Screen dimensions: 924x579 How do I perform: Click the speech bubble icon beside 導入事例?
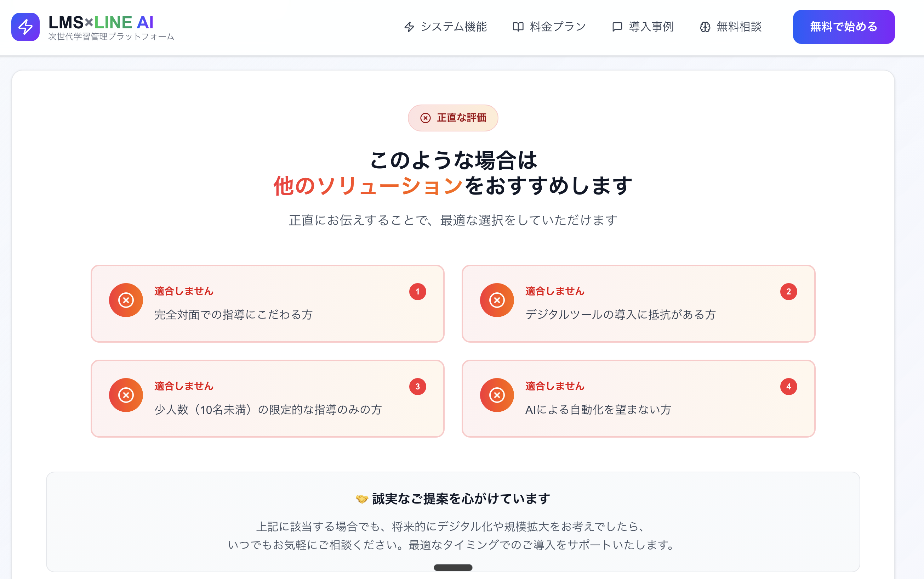(617, 27)
